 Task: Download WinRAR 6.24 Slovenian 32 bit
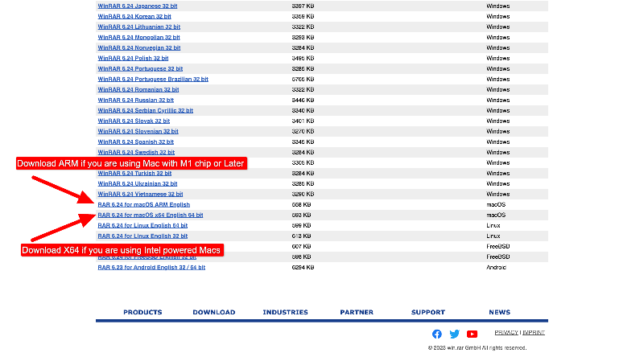click(x=138, y=131)
